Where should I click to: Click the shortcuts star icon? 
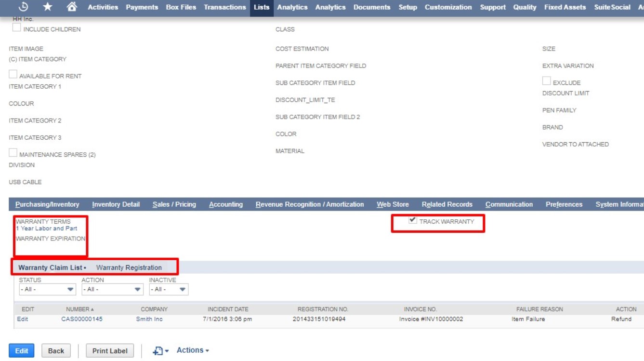[x=48, y=7]
